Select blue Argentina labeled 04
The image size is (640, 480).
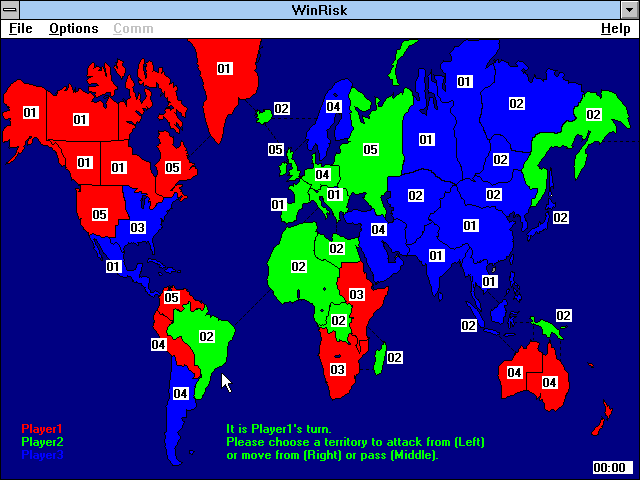(x=180, y=393)
